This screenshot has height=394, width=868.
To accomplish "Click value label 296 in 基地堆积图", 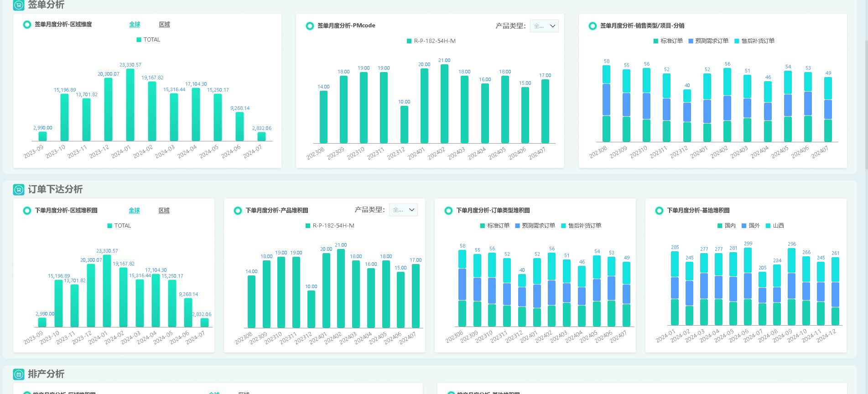I will (792, 244).
